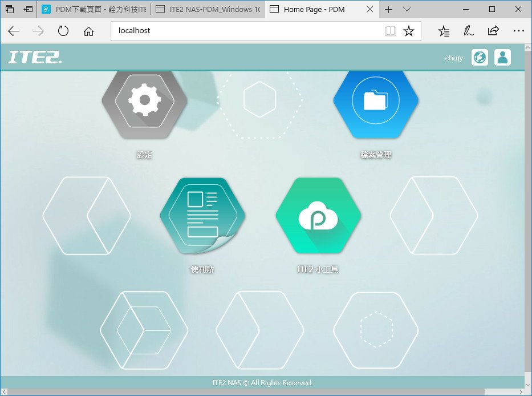The image size is (532, 396).
Task: Open the user profile icon in header
Action: [502, 58]
